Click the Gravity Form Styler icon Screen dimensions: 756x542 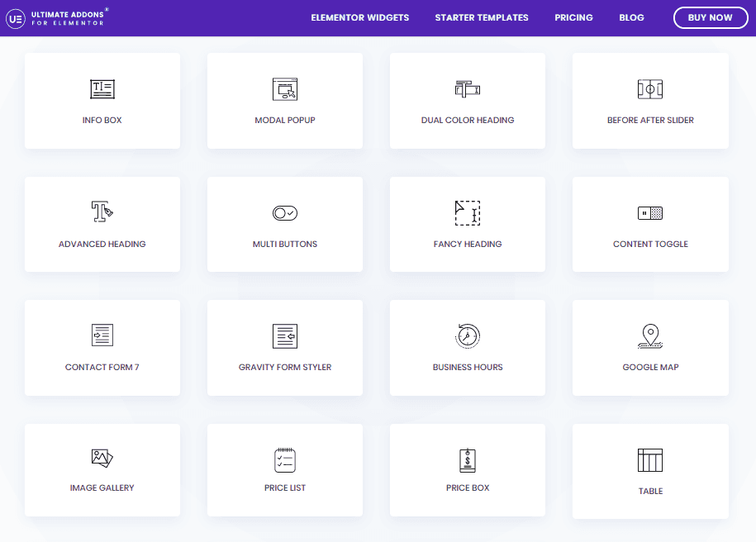tap(285, 336)
